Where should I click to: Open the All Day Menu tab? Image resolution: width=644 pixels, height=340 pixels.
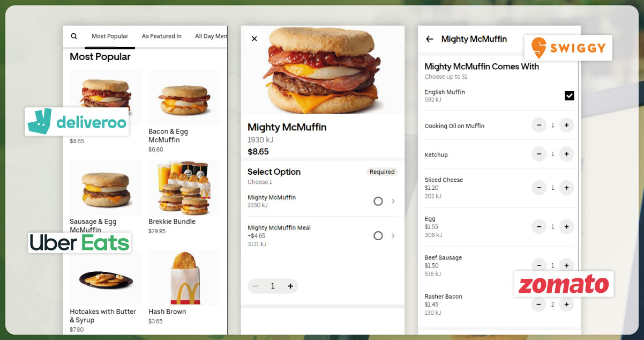(x=211, y=36)
